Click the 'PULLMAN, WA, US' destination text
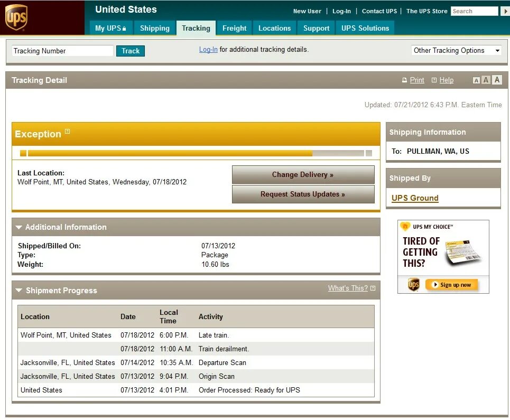The width and height of the screenshot is (510, 420). click(438, 151)
